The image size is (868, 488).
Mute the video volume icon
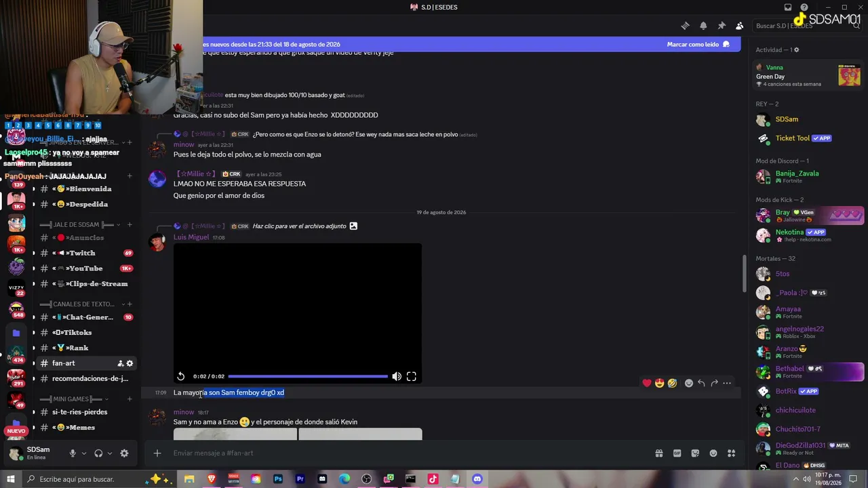click(397, 376)
